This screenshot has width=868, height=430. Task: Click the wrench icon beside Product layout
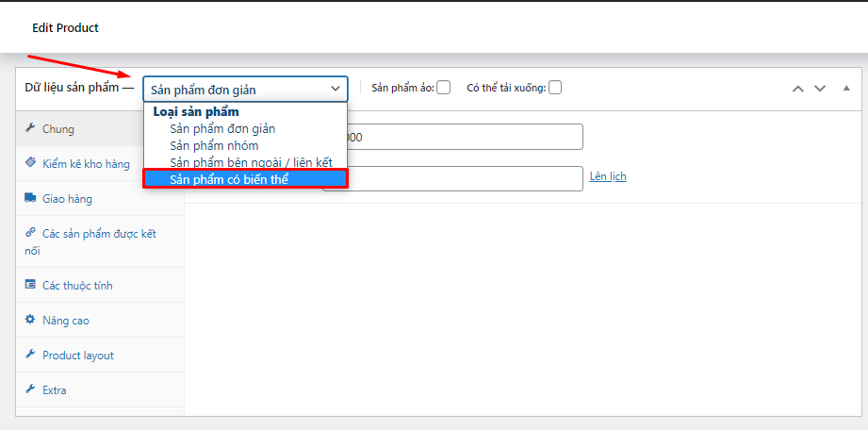click(x=30, y=355)
